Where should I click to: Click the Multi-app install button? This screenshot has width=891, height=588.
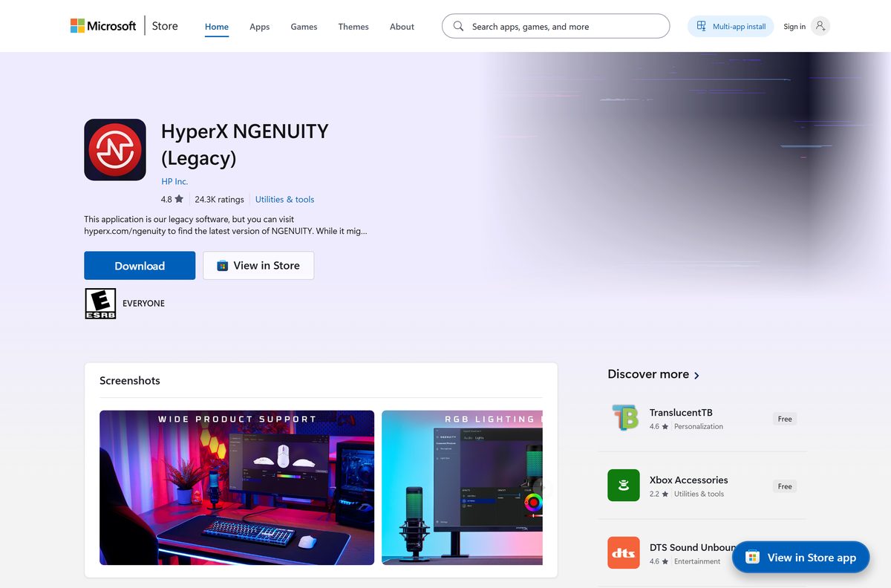tap(731, 26)
